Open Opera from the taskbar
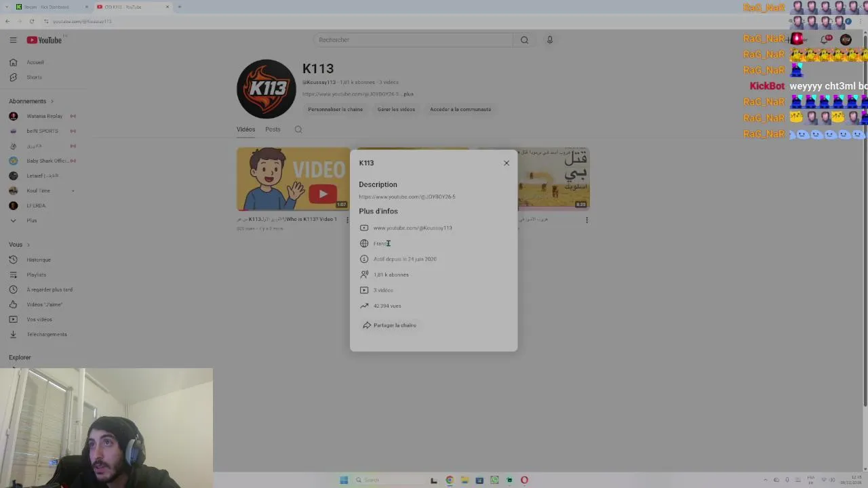Image resolution: width=868 pixels, height=488 pixels. tap(524, 480)
